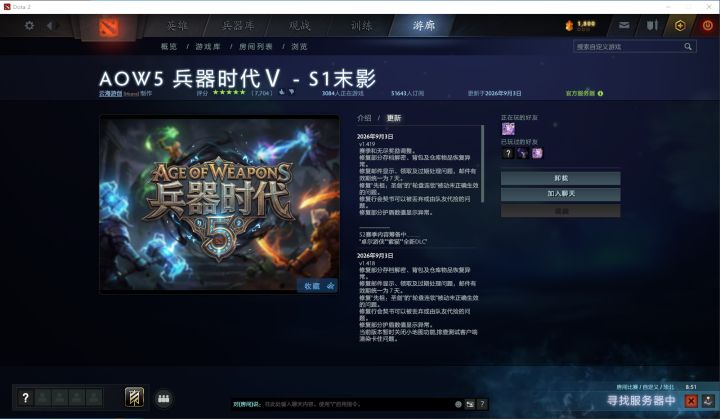Open the 兵器库 top tab
The height and width of the screenshot is (419, 720).
click(238, 25)
